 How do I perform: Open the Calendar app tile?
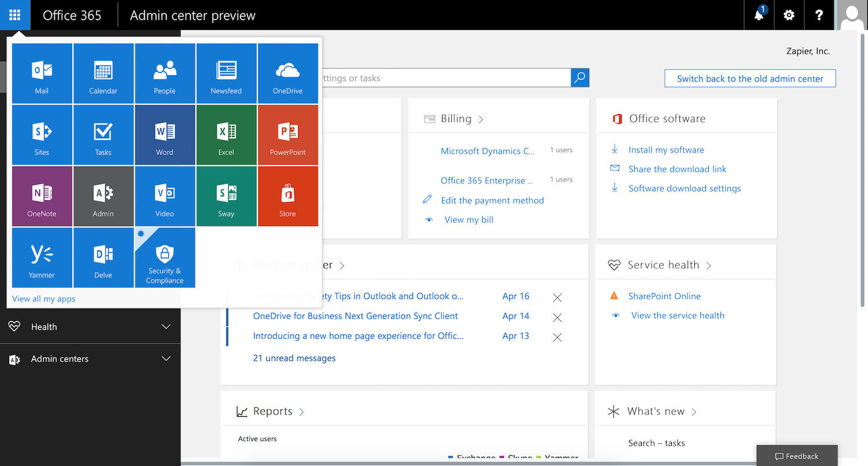pyautogui.click(x=104, y=73)
